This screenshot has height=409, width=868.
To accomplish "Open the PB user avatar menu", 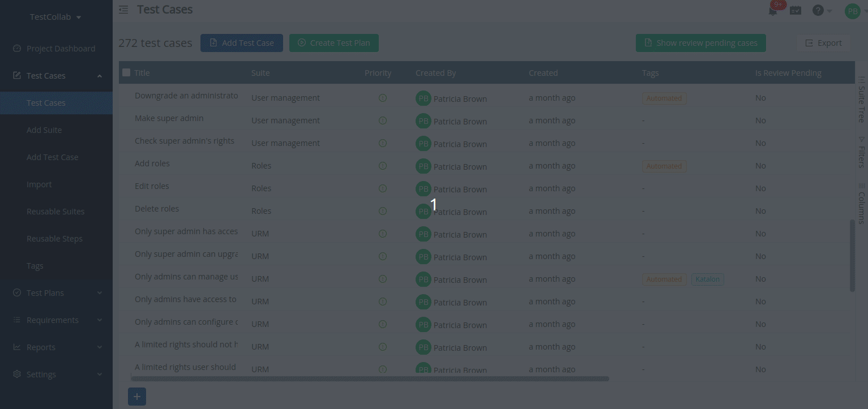I will [853, 11].
